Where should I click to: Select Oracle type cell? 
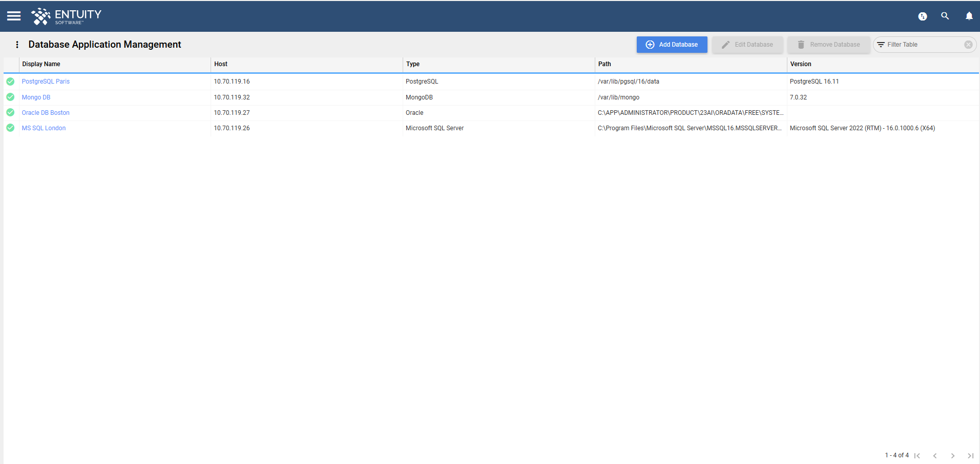(x=498, y=113)
